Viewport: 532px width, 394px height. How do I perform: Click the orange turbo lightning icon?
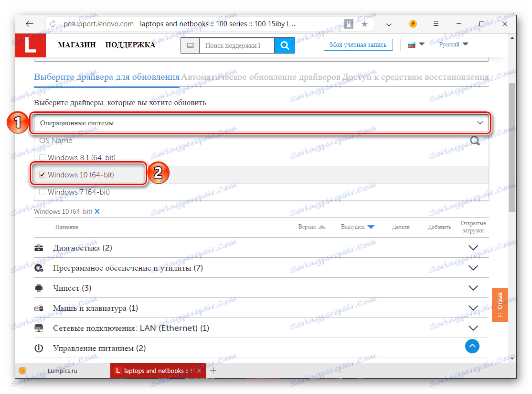click(x=413, y=24)
